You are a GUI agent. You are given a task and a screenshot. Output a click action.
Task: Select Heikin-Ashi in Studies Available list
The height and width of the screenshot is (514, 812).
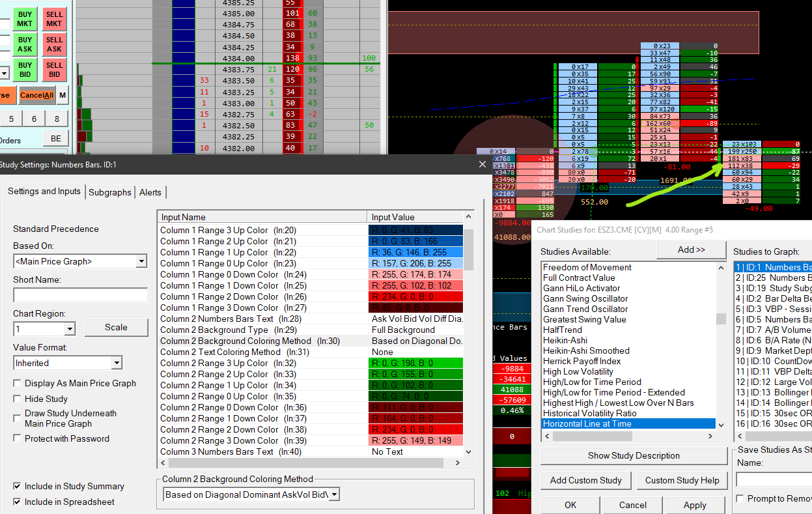[x=565, y=340]
